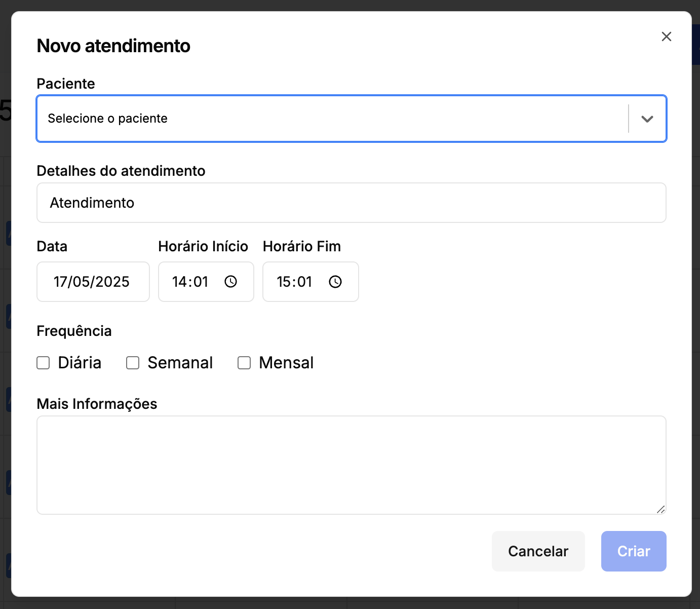700x609 pixels.
Task: Open the clock icon in Horário Início
Action: [x=231, y=282]
